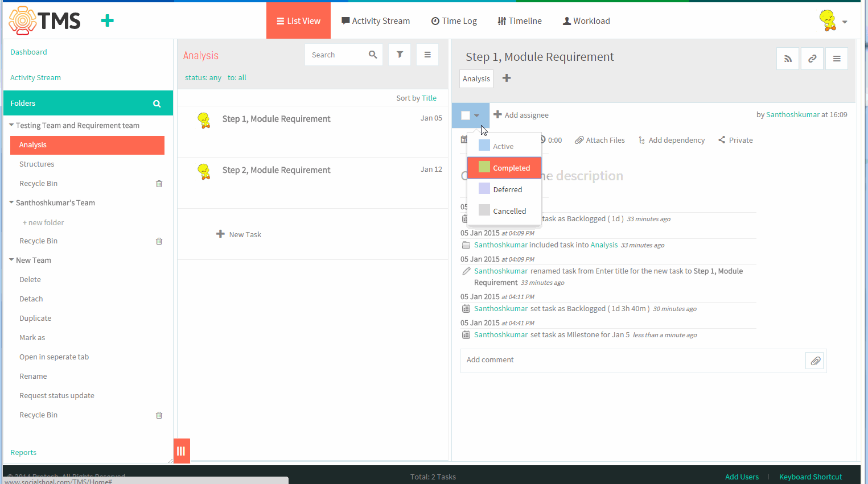Screen dimensions: 868x484
Task: Select Mark as item
Action: (x=32, y=337)
